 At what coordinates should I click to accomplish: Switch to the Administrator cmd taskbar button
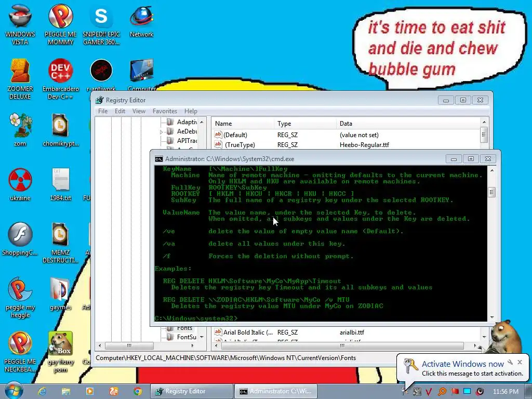pos(276,391)
